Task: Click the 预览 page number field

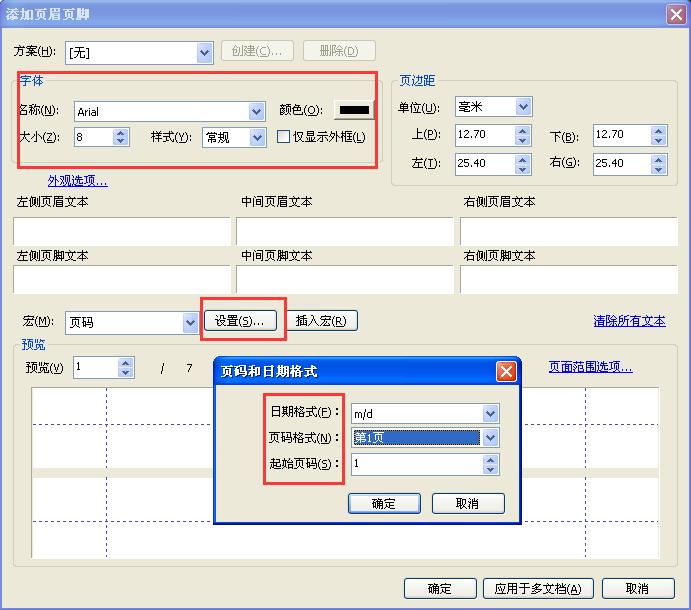Action: tap(96, 368)
